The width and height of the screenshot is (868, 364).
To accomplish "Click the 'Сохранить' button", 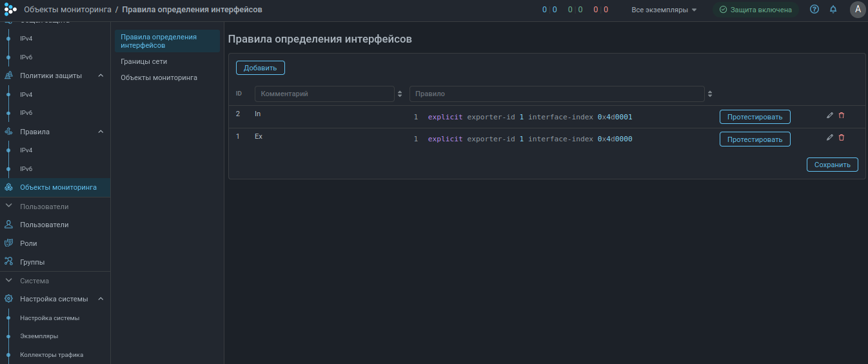I will coord(832,165).
